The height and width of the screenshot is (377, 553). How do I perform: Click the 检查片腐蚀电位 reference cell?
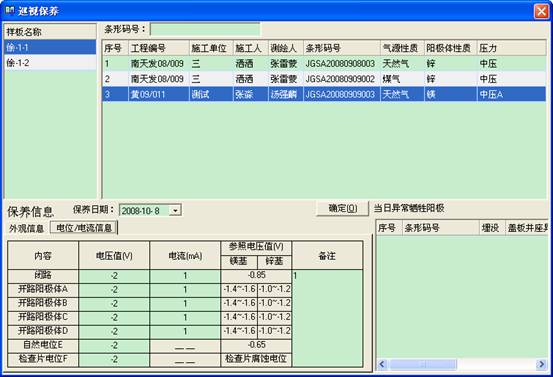point(256,359)
